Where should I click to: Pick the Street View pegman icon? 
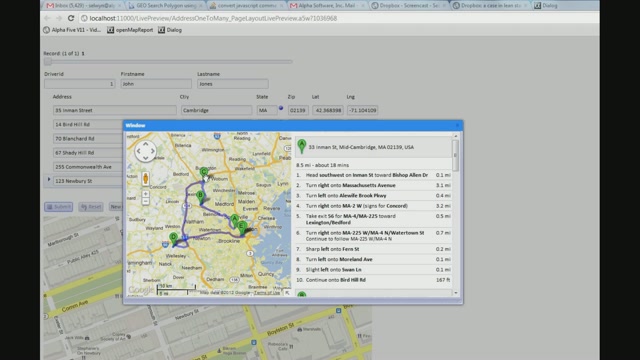(145, 178)
